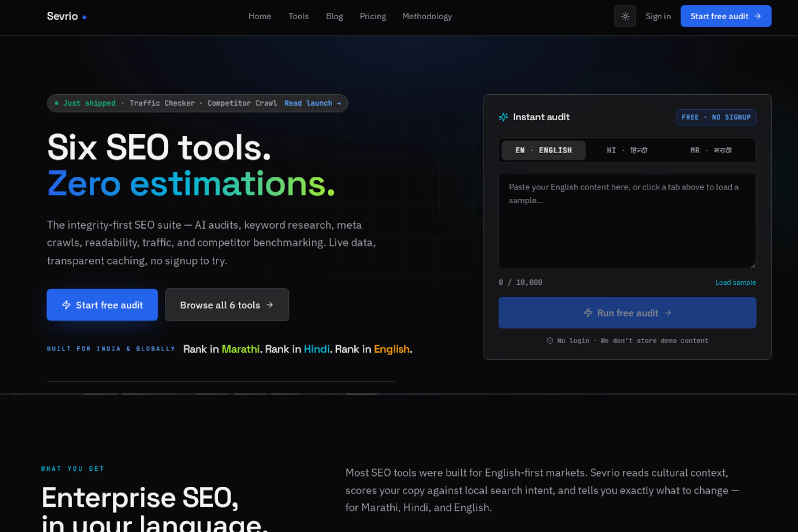The width and height of the screenshot is (798, 532).
Task: Click the 'Traffic Checker' text in the banner
Action: (162, 103)
